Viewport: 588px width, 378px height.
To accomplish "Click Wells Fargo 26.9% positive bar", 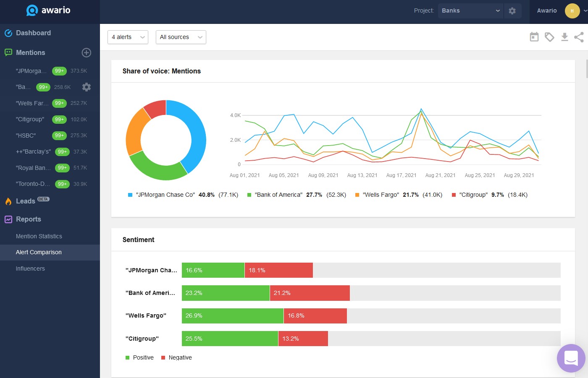I will point(233,315).
